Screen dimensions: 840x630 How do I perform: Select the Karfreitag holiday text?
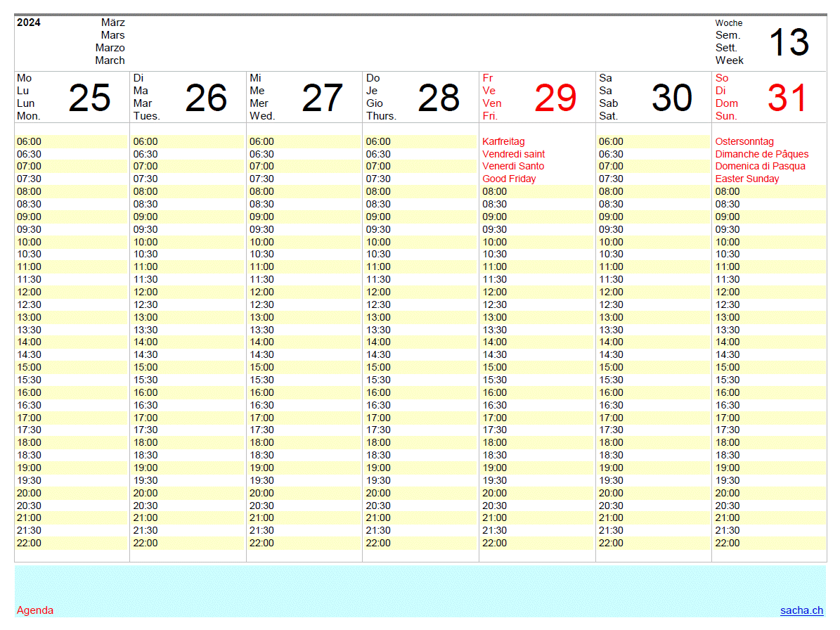point(503,141)
